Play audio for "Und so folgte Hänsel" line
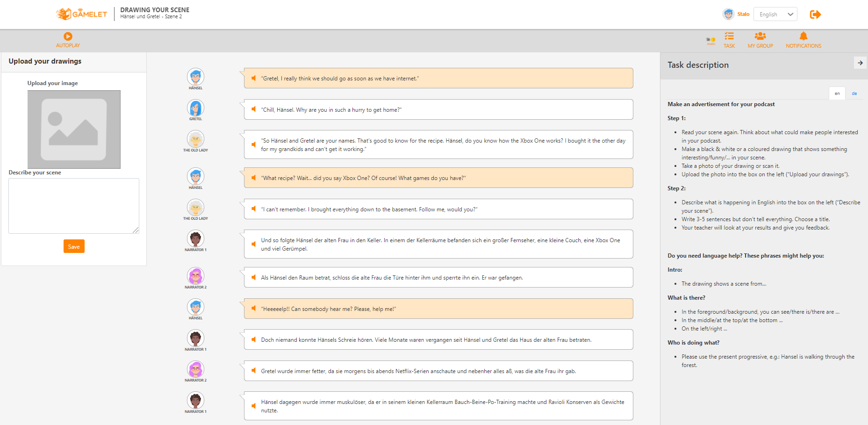The height and width of the screenshot is (425, 868). tap(253, 244)
